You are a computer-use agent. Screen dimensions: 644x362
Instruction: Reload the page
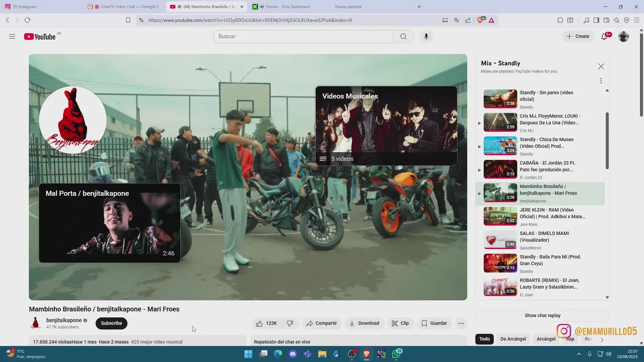click(x=27, y=20)
